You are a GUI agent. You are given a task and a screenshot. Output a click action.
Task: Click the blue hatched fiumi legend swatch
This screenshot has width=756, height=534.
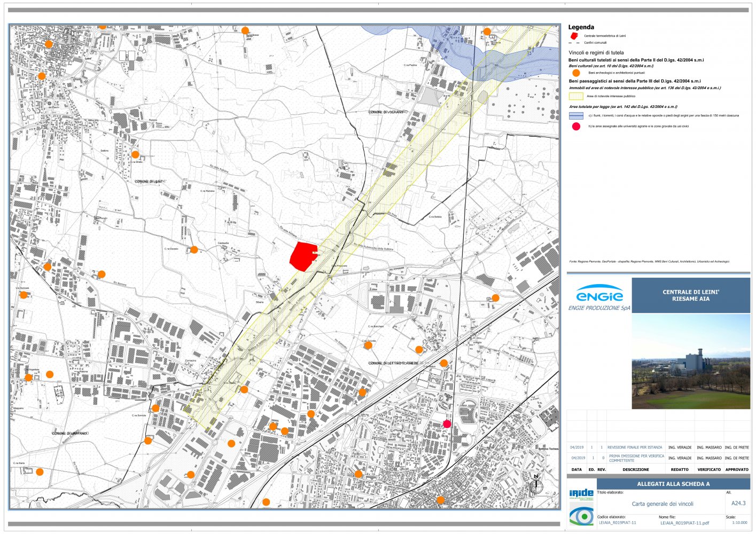[575, 115]
